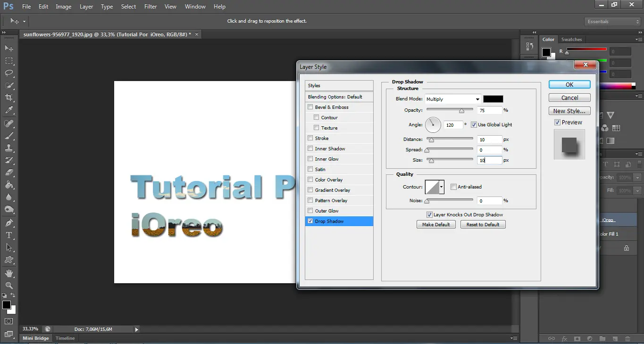The height and width of the screenshot is (344, 644).
Task: Switch to the Swatches tab
Action: pos(571,40)
